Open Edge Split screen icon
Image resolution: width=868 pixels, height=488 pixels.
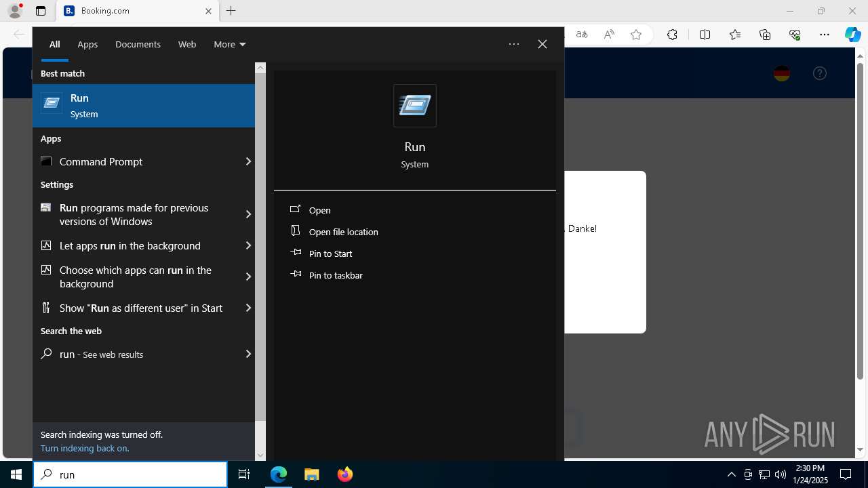tap(705, 35)
